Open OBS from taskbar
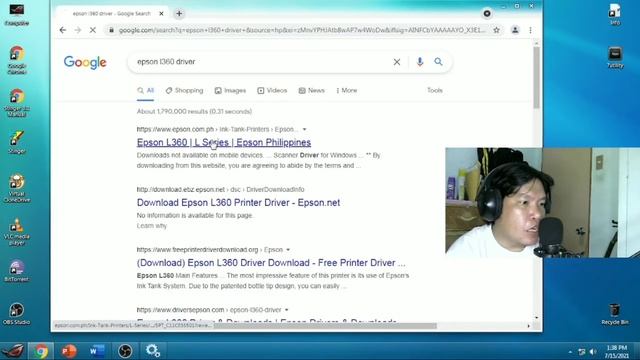This screenshot has height=360, width=640. (x=125, y=351)
